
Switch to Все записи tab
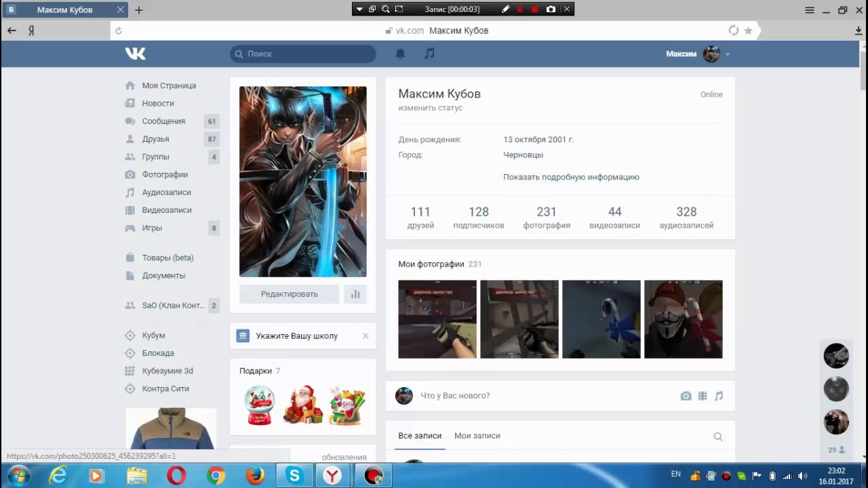point(420,436)
